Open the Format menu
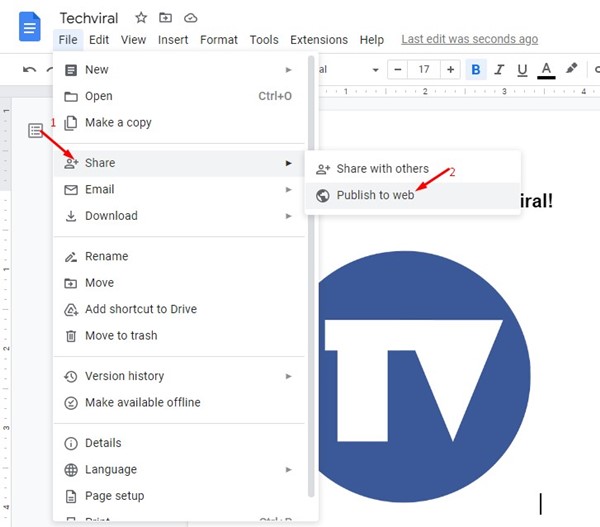This screenshot has height=527, width=600. coord(218,40)
